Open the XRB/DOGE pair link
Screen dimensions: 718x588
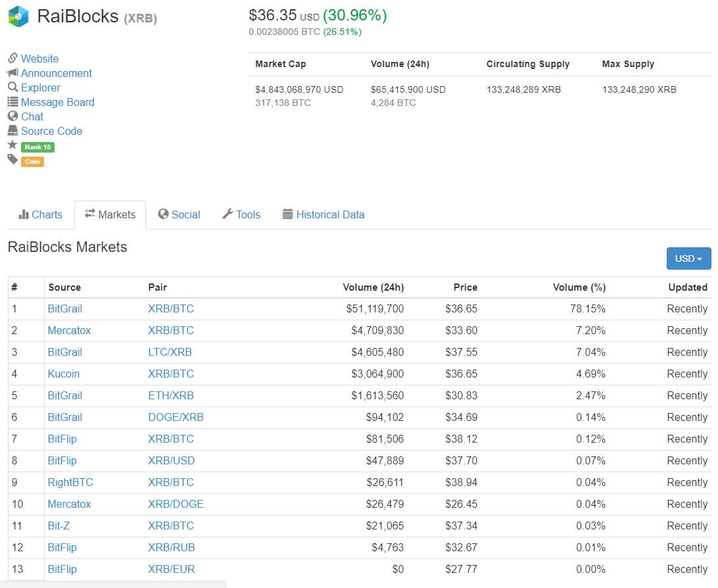tap(176, 504)
